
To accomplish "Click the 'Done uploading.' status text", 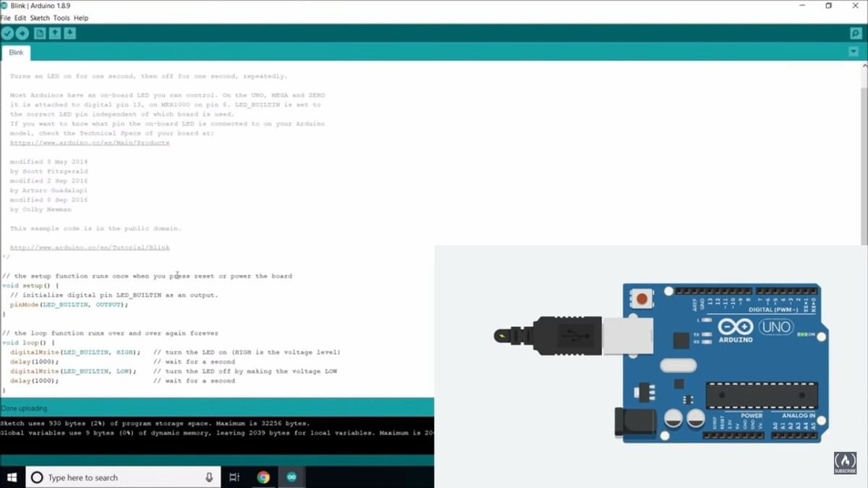I will click(x=24, y=408).
